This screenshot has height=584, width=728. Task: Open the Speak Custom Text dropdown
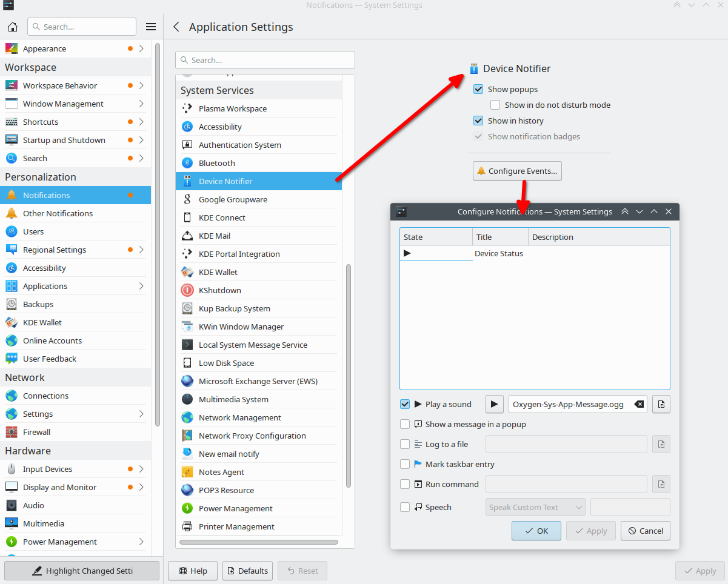[535, 507]
